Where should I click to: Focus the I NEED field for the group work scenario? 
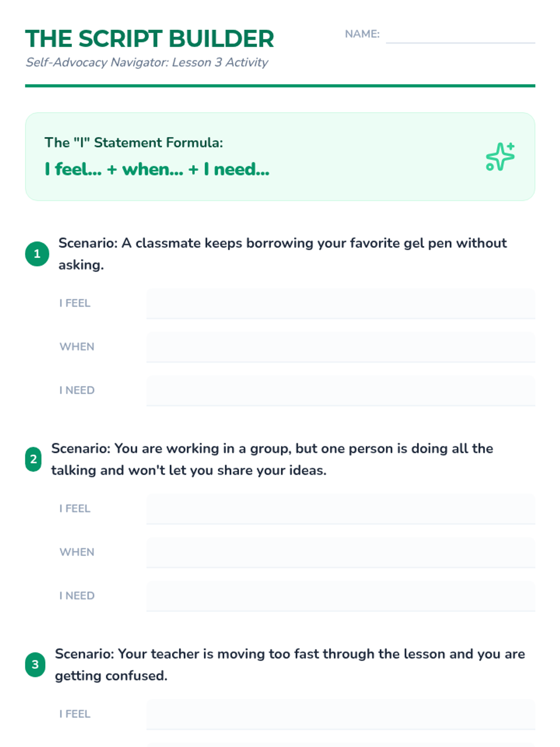pos(340,596)
